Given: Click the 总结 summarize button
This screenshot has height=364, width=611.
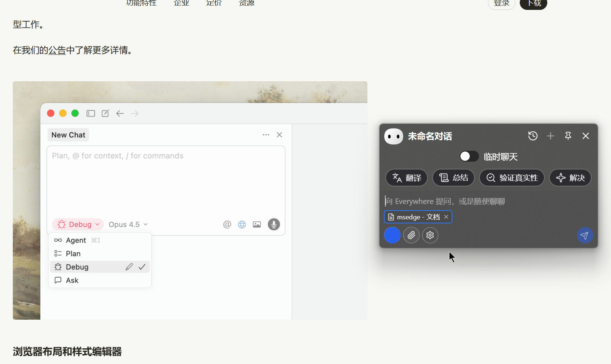Looking at the screenshot, I should pyautogui.click(x=453, y=178).
